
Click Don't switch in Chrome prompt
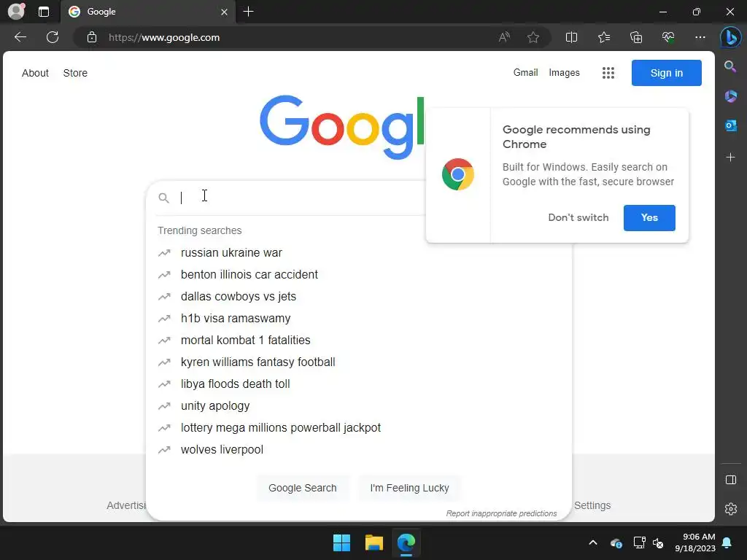point(578,217)
